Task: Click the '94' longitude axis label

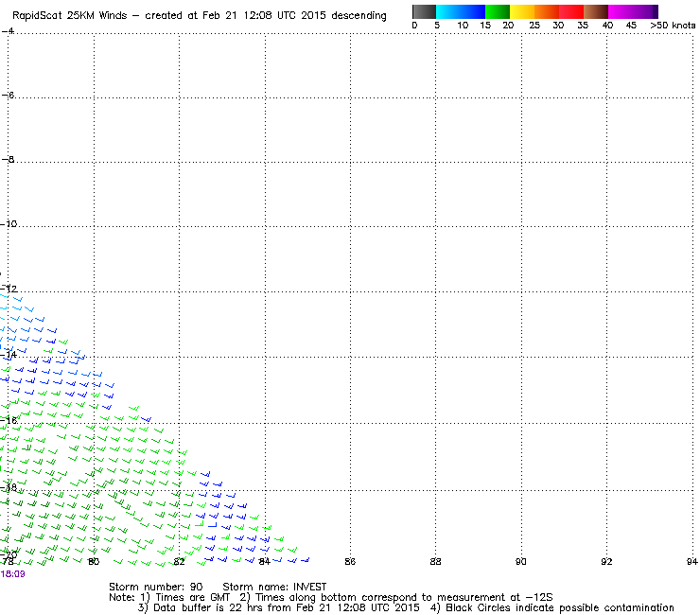Action: pos(692,561)
